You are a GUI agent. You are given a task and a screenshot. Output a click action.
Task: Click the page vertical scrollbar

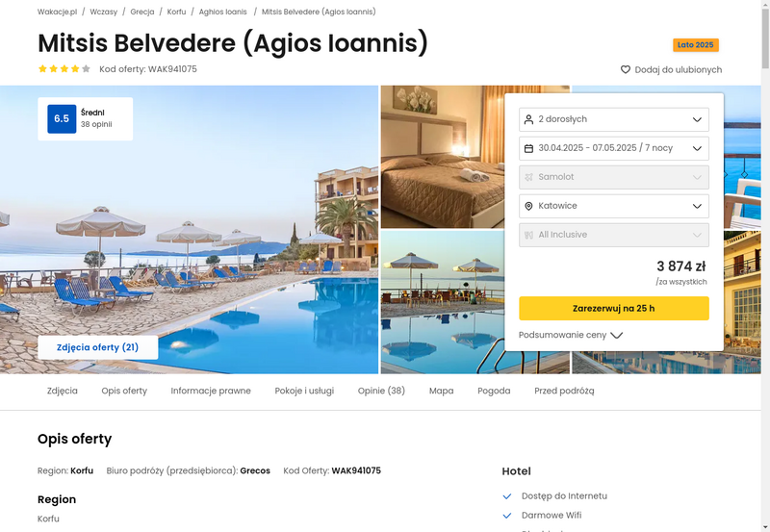[765, 266]
